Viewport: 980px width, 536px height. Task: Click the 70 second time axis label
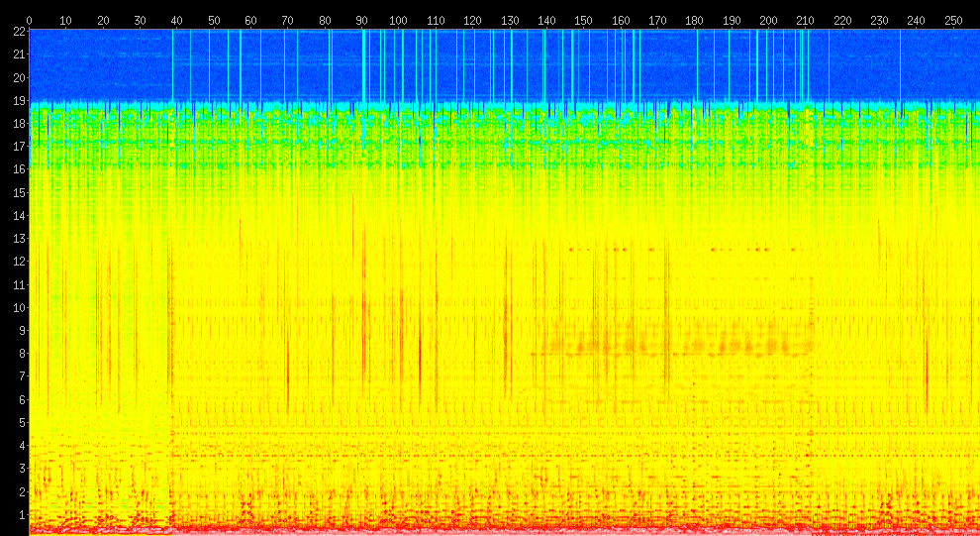pyautogui.click(x=287, y=20)
